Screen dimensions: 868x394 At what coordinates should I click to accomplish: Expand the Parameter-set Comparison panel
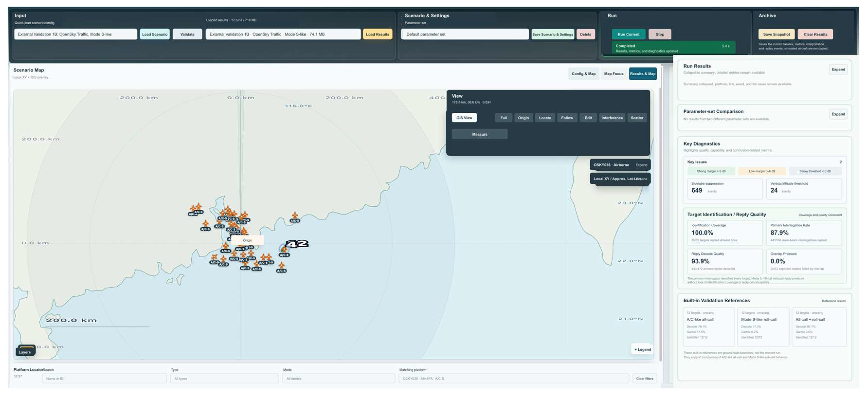(x=838, y=114)
